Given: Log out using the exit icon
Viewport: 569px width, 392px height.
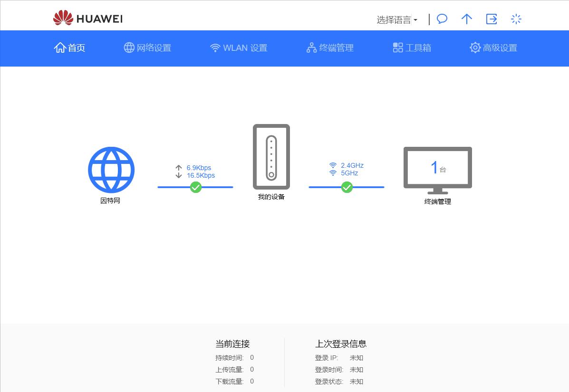Looking at the screenshot, I should coord(491,19).
